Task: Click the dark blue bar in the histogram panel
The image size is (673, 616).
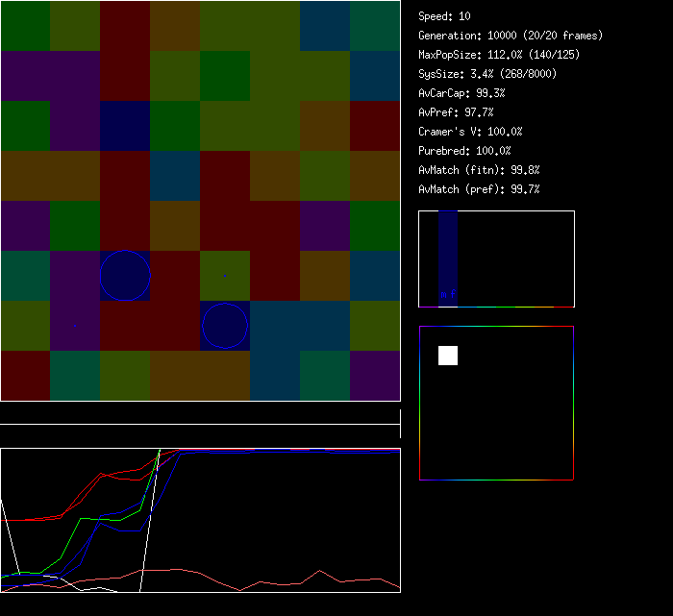Action: [448, 252]
